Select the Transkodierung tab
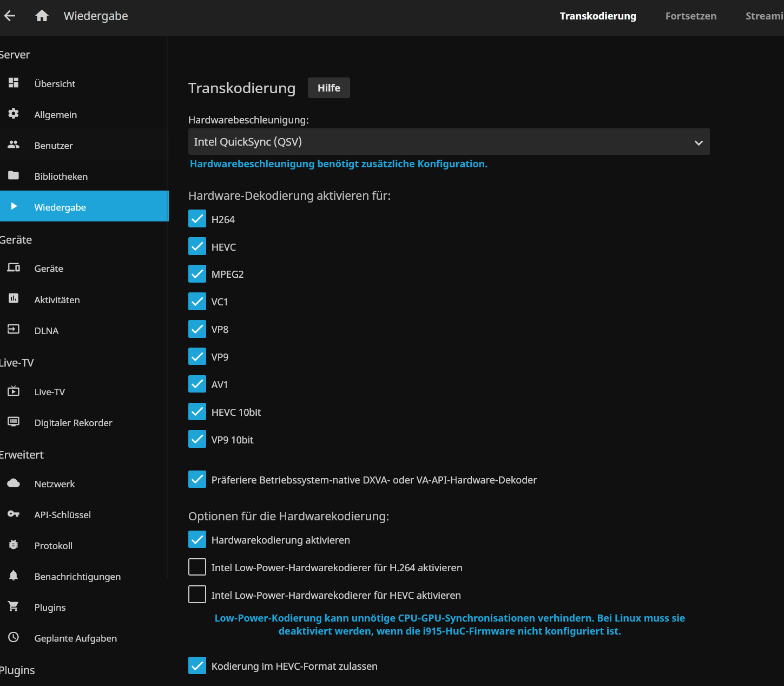The height and width of the screenshot is (686, 784). pyautogui.click(x=597, y=16)
